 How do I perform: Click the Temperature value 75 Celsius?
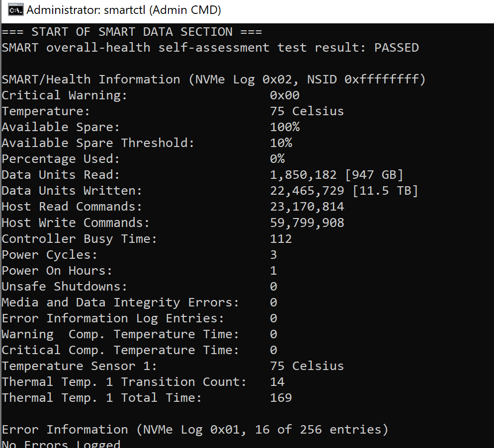tap(307, 111)
